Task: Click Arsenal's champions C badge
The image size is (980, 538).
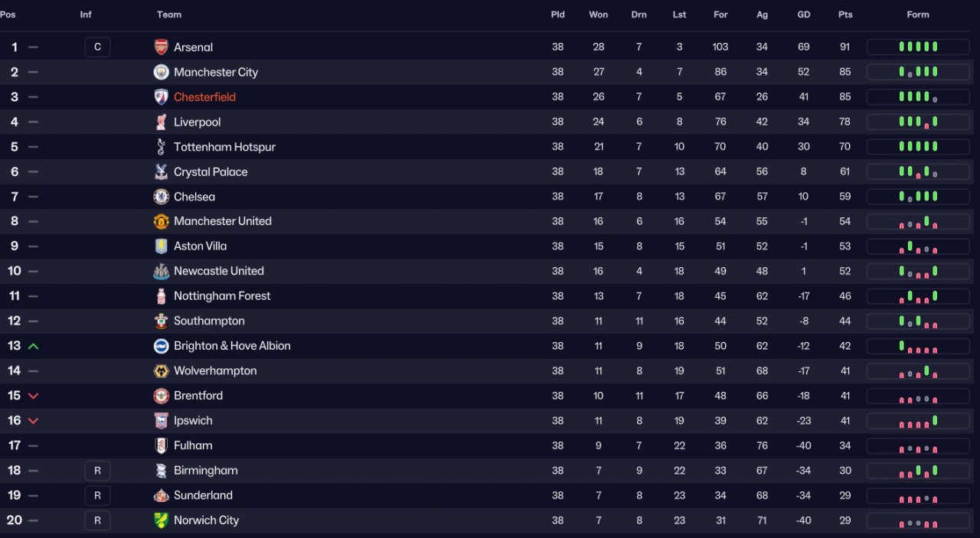Action: 97,47
